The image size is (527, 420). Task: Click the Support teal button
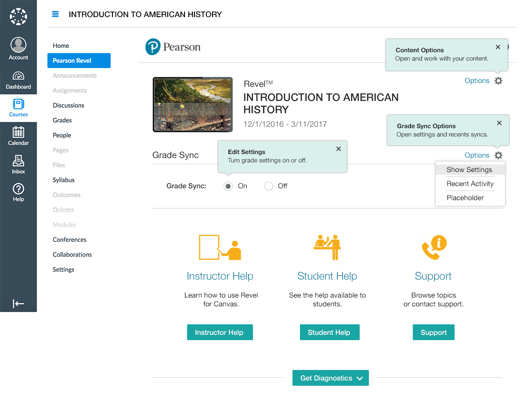coord(433,332)
